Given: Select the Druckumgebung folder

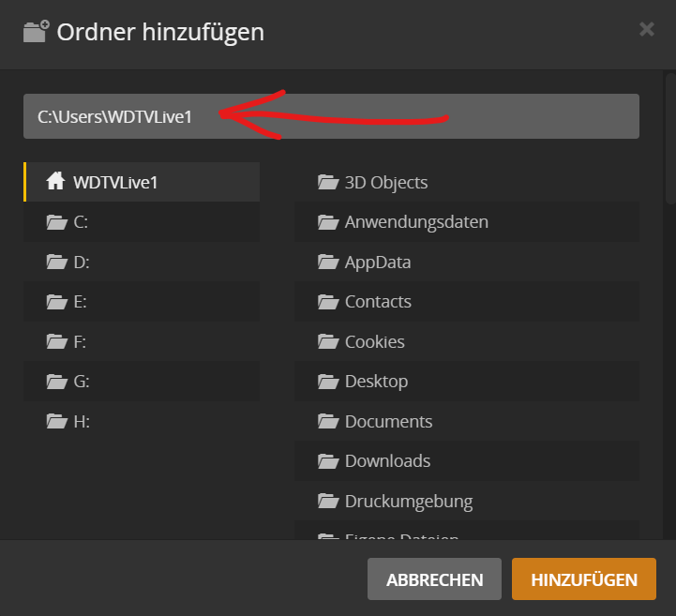Looking at the screenshot, I should [x=408, y=501].
